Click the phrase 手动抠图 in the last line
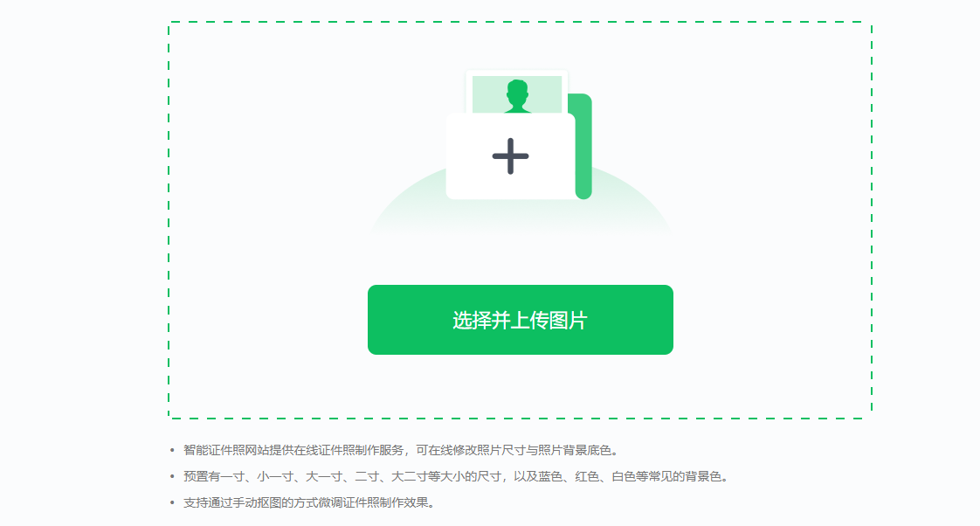This screenshot has height=526, width=980. point(257,503)
